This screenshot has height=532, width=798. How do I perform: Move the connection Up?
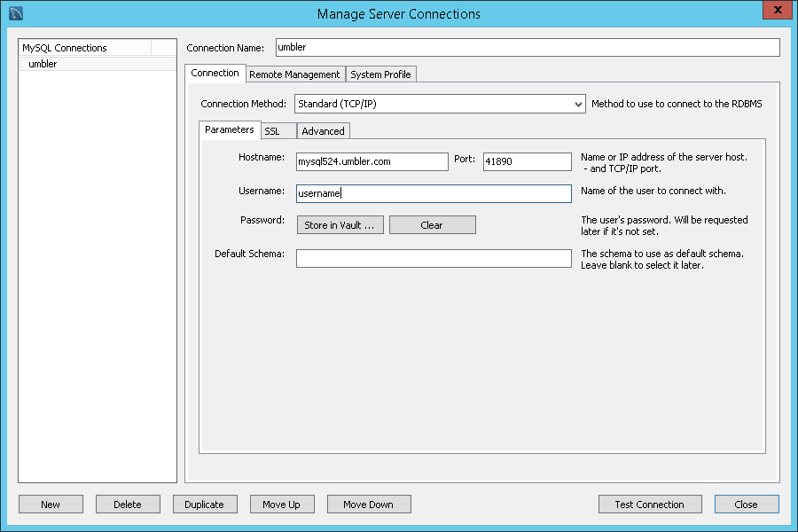(282, 504)
